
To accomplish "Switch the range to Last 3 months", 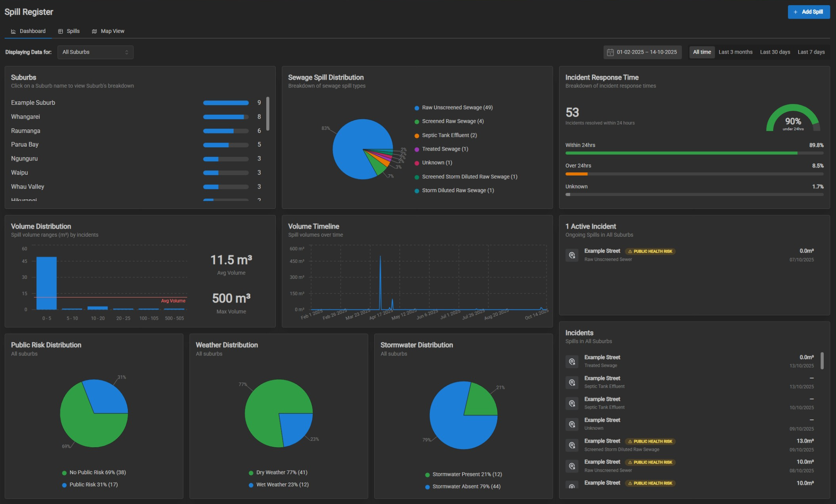I will [735, 52].
